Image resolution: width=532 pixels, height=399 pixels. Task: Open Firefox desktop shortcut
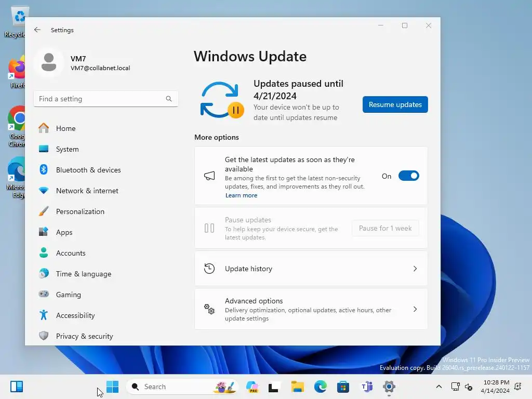[x=16, y=73]
